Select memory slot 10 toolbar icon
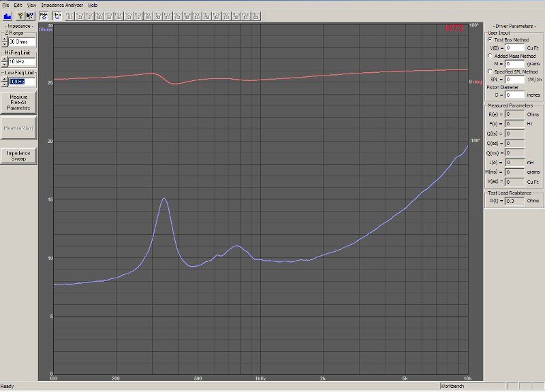 point(158,16)
